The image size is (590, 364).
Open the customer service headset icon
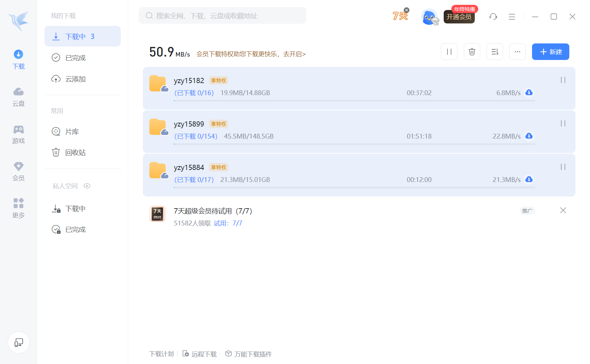pos(493,17)
